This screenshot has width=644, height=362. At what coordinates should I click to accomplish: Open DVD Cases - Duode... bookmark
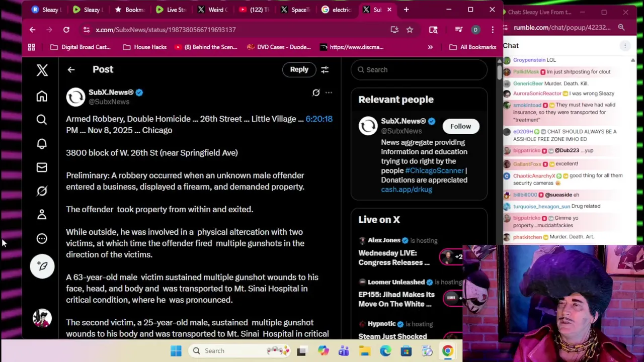pyautogui.click(x=279, y=47)
